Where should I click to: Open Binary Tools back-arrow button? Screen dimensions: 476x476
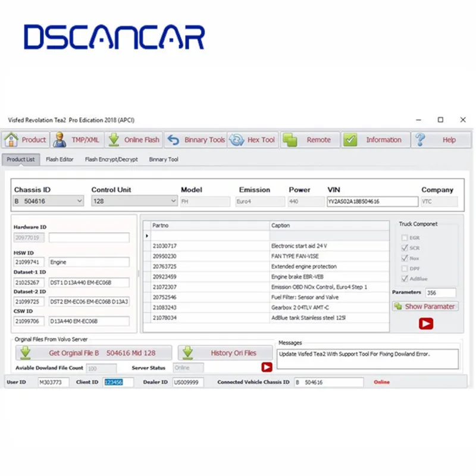coord(196,140)
